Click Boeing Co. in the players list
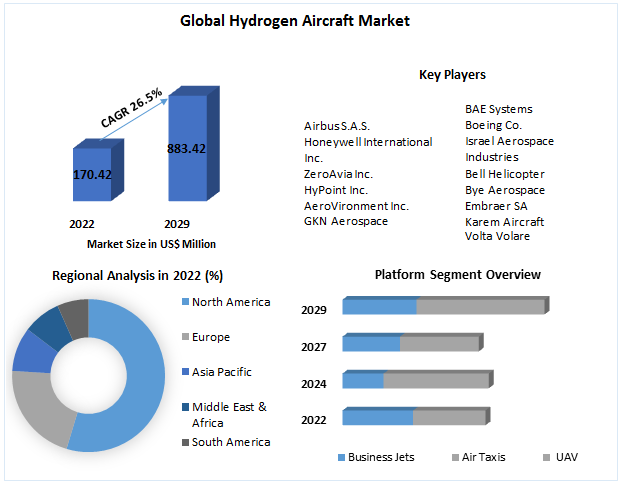 tap(493, 125)
